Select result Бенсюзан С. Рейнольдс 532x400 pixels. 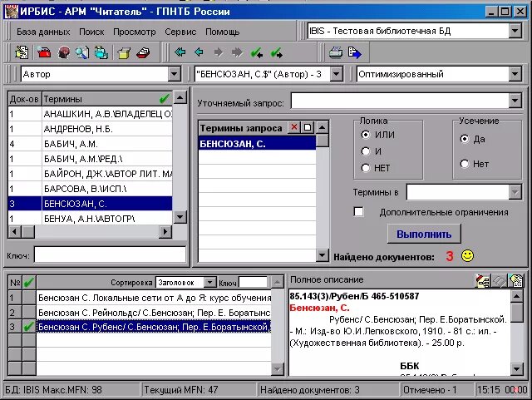155,312
